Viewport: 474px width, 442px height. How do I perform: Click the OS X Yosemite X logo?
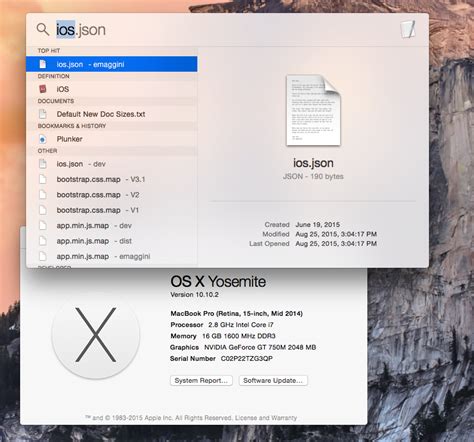click(x=96, y=335)
